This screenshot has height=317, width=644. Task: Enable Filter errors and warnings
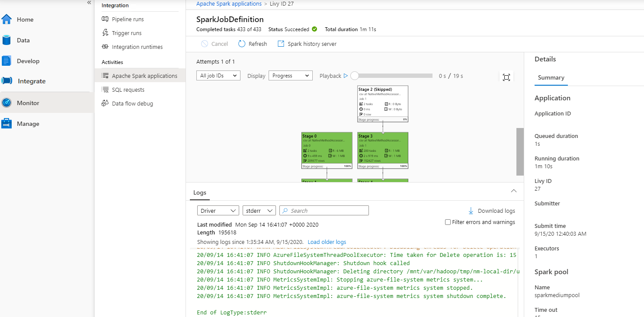[x=448, y=222]
